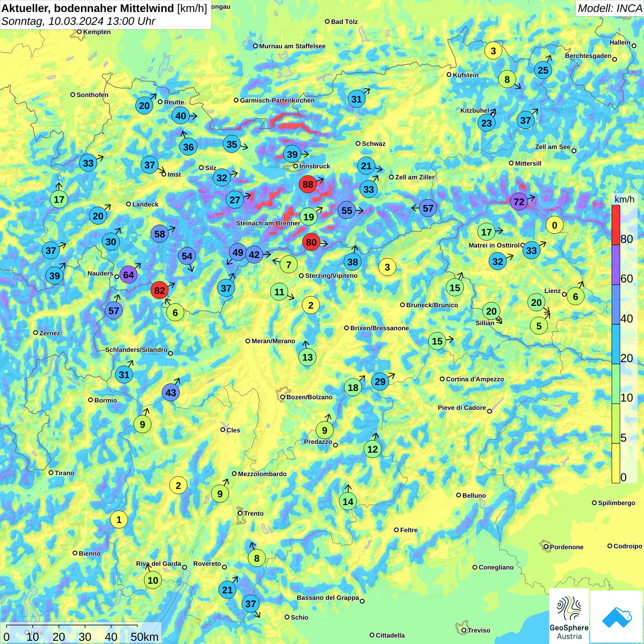Click the 40 marker near Reutte
Viewport: 644px width, 644px height.
pyautogui.click(x=181, y=116)
